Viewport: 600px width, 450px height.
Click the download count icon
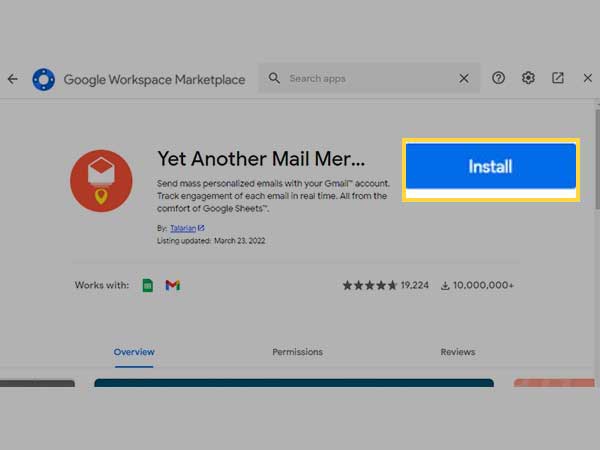(445, 285)
